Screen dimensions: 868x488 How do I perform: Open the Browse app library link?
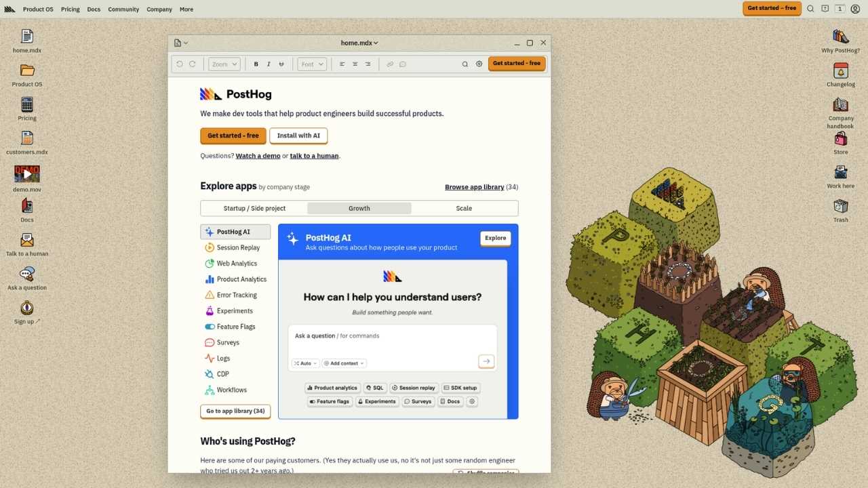(x=474, y=187)
